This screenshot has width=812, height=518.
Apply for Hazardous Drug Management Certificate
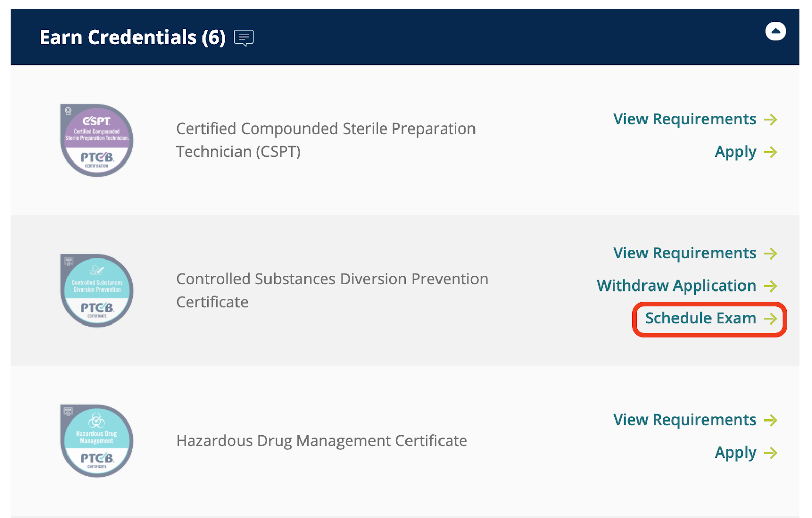click(x=735, y=452)
